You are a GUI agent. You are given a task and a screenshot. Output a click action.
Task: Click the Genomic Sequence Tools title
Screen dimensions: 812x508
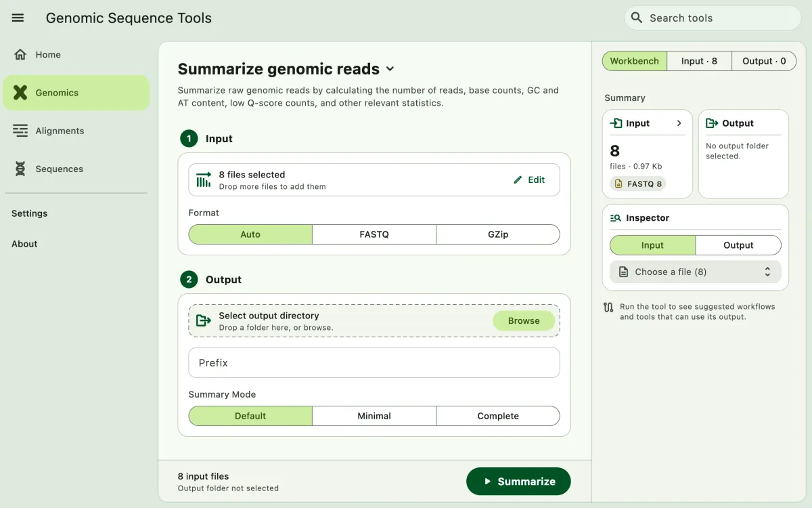(x=129, y=18)
